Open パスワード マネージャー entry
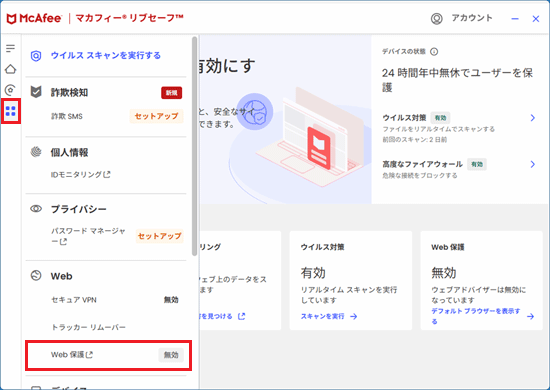The width and height of the screenshot is (550, 390). pos(88,236)
